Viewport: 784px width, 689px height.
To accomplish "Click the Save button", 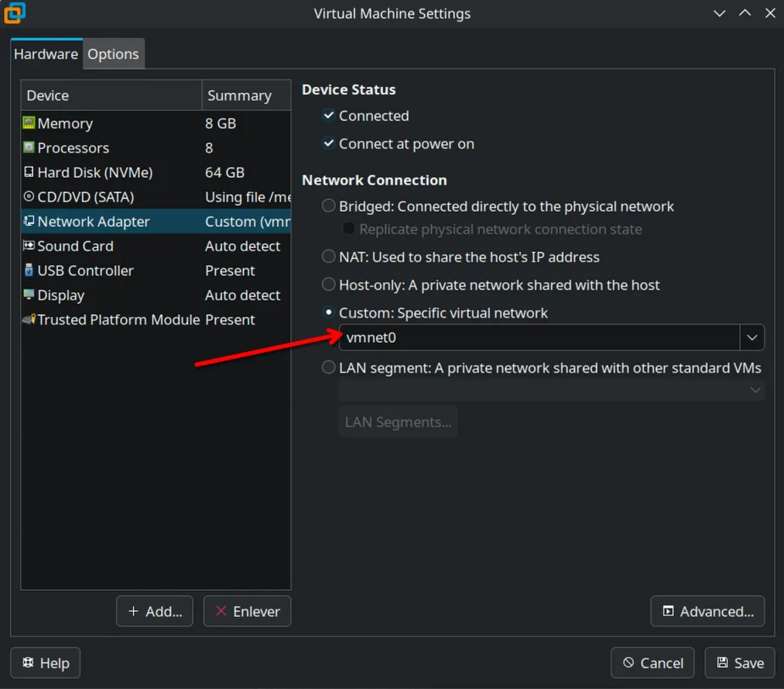I will [739, 663].
